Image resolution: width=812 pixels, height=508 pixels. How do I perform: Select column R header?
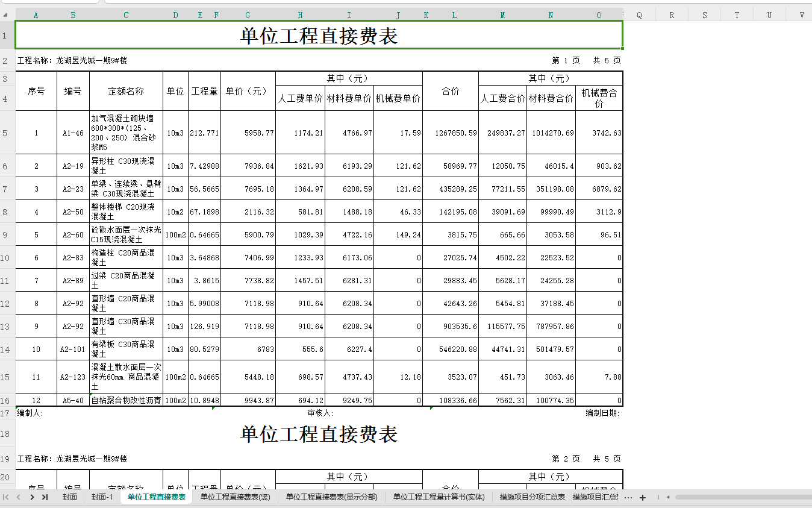coord(672,15)
